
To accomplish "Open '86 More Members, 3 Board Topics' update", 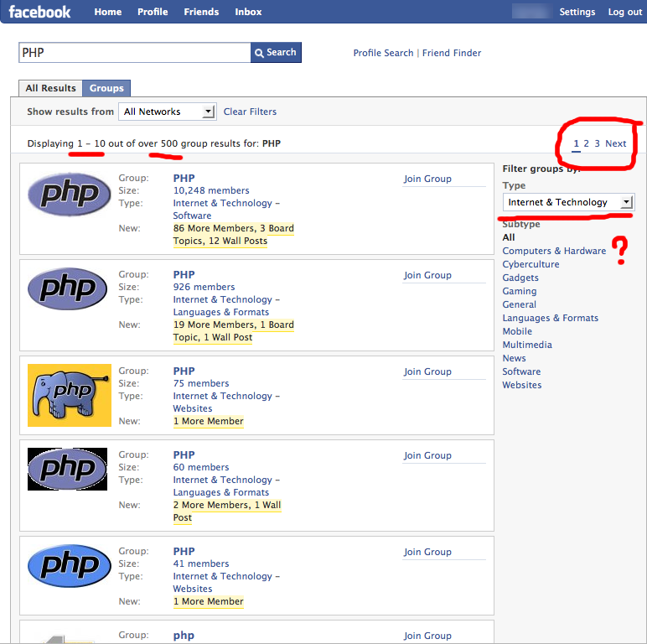I will (234, 235).
